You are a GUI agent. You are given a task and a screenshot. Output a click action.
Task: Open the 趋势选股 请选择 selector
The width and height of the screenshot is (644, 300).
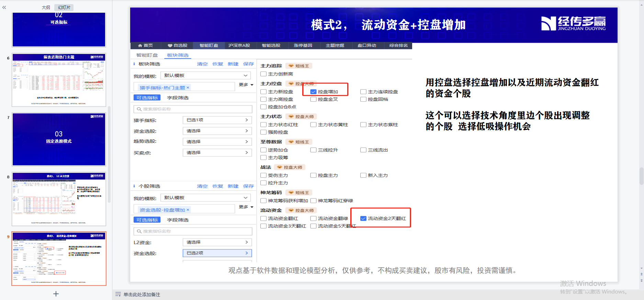pos(217,142)
